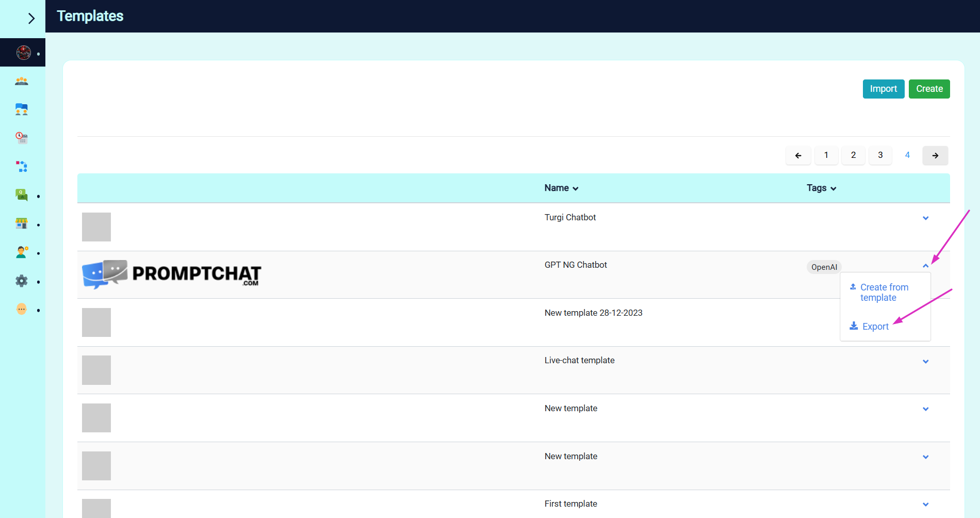Sort templates by the Name column

tap(561, 188)
